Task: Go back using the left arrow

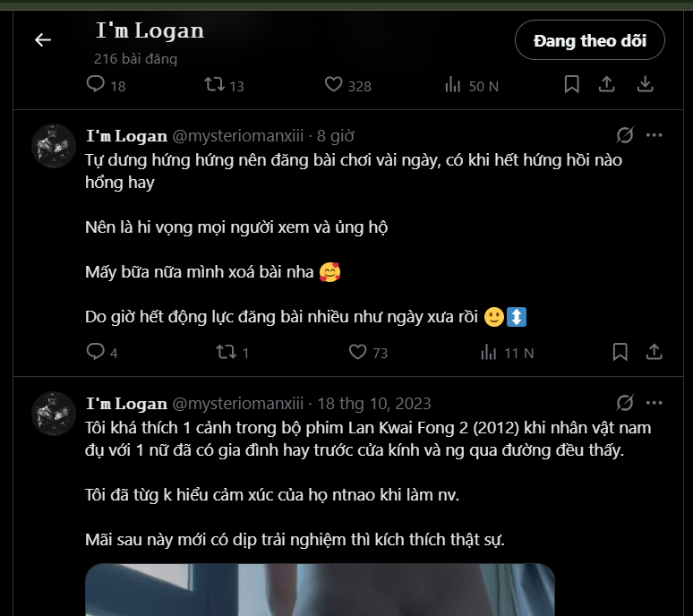Action: pyautogui.click(x=43, y=39)
